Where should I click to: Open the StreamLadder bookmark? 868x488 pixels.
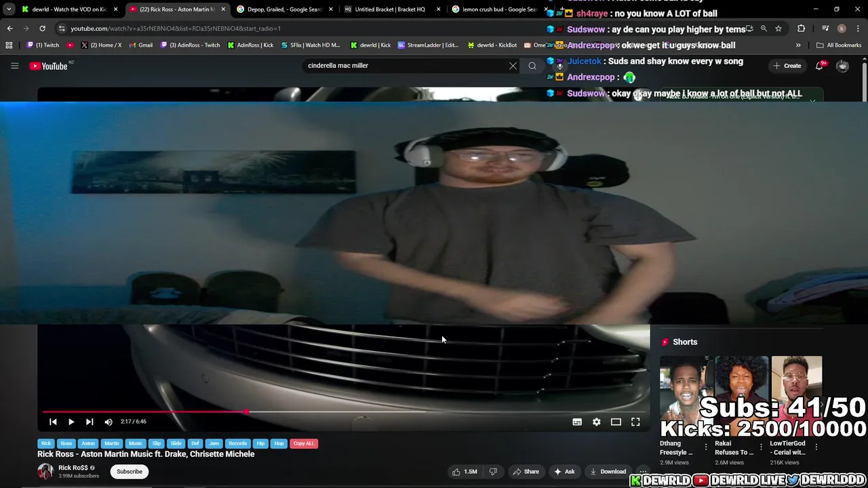(428, 45)
